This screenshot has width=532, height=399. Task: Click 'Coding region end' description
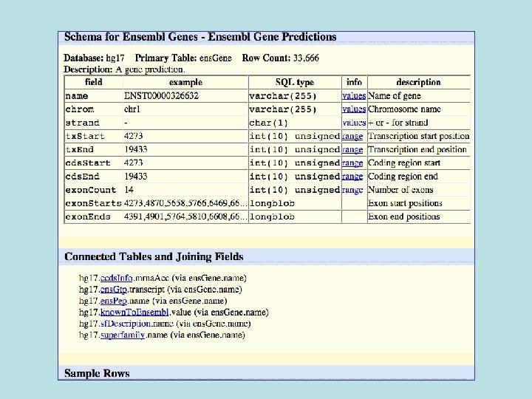pyautogui.click(x=403, y=177)
